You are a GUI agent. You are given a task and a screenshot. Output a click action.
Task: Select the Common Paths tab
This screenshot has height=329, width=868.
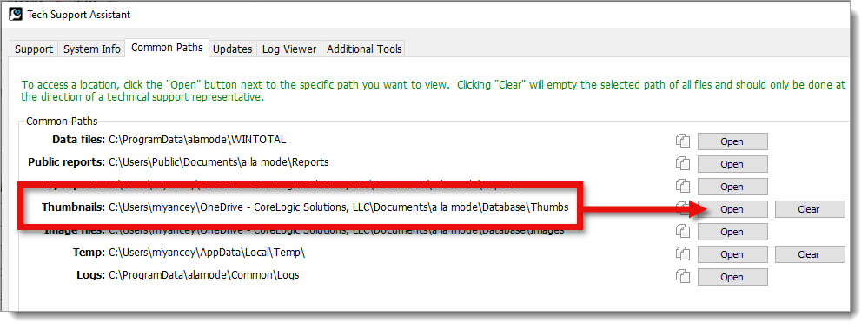pos(167,48)
